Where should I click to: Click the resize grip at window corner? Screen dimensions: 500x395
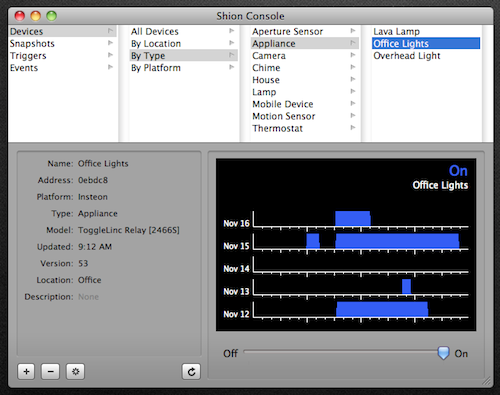(487, 381)
